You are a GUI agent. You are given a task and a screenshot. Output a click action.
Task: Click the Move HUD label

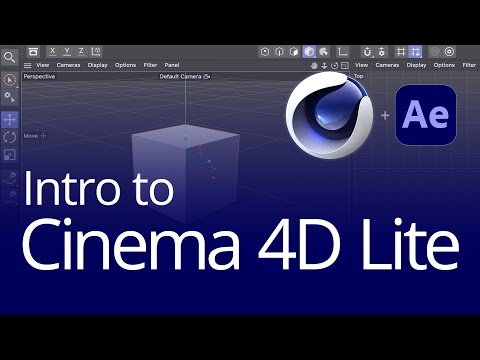click(31, 136)
